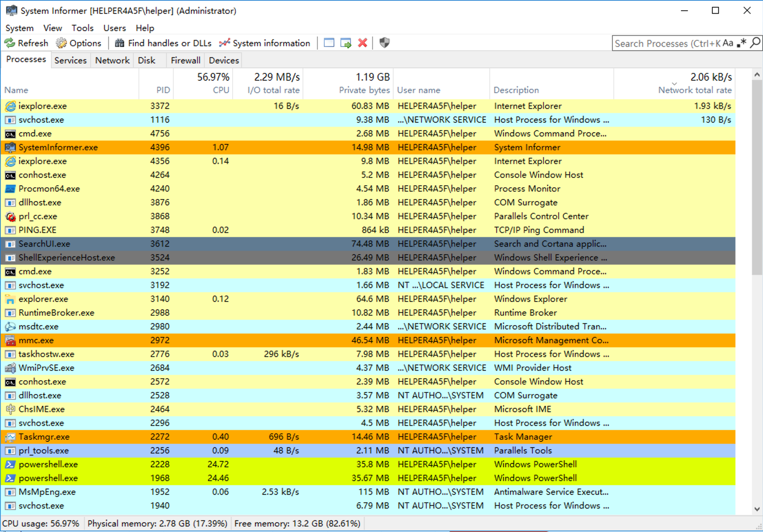Switch to the Services tab
Image resolution: width=763 pixels, height=532 pixels.
click(x=70, y=60)
